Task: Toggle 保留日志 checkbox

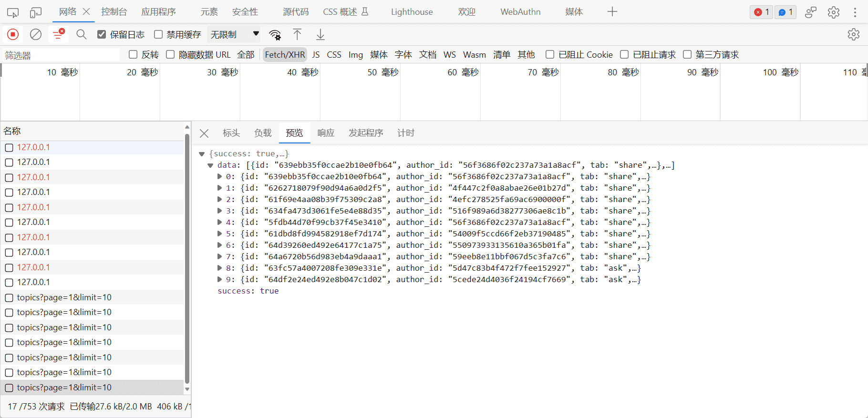Action: coord(102,34)
